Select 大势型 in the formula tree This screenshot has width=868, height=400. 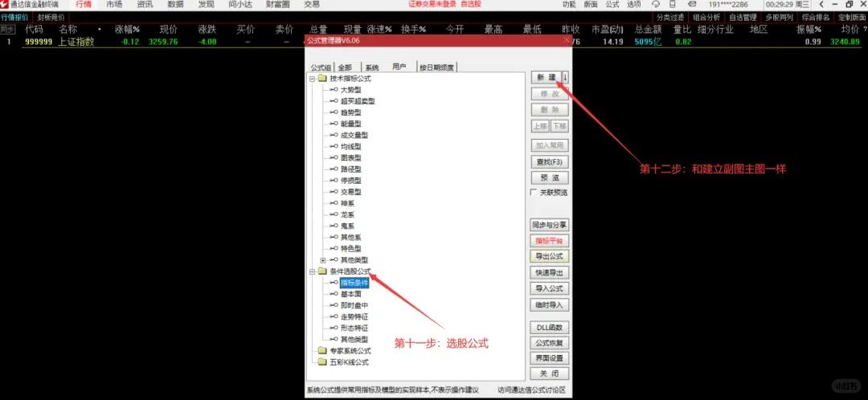(351, 90)
